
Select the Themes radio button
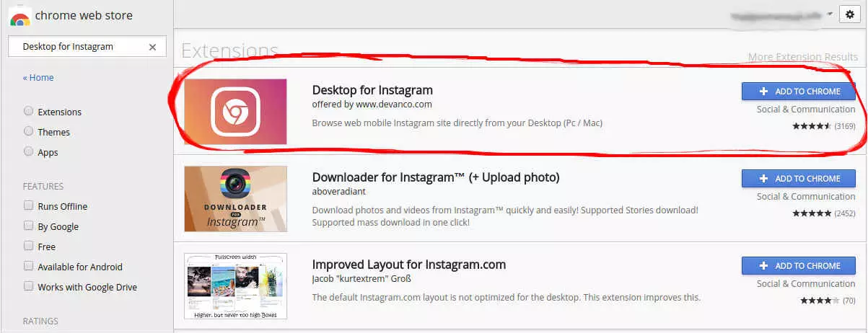point(29,132)
